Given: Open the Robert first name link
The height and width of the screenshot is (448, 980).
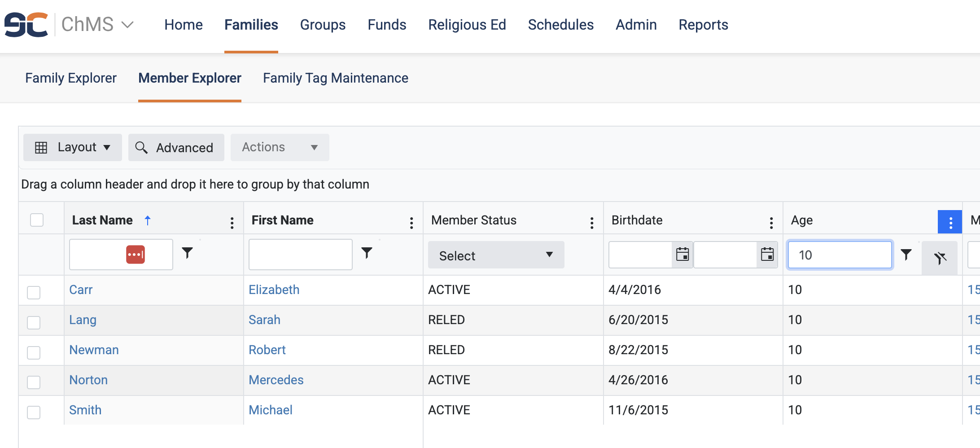Looking at the screenshot, I should (x=267, y=350).
